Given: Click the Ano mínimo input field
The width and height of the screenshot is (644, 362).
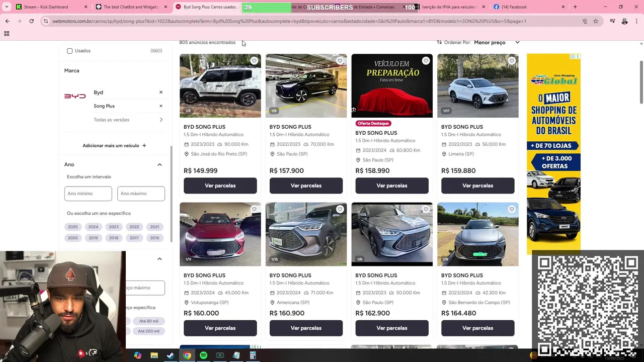Looking at the screenshot, I should [x=88, y=194].
